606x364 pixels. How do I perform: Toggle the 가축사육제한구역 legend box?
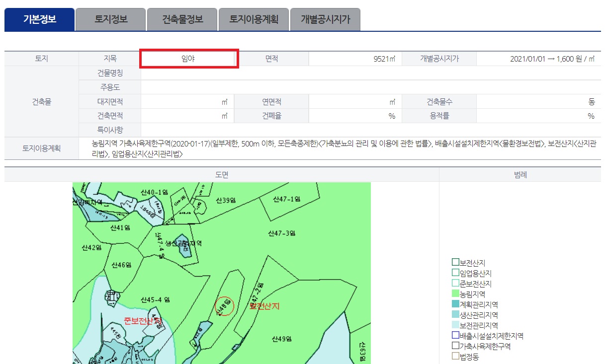pyautogui.click(x=456, y=346)
